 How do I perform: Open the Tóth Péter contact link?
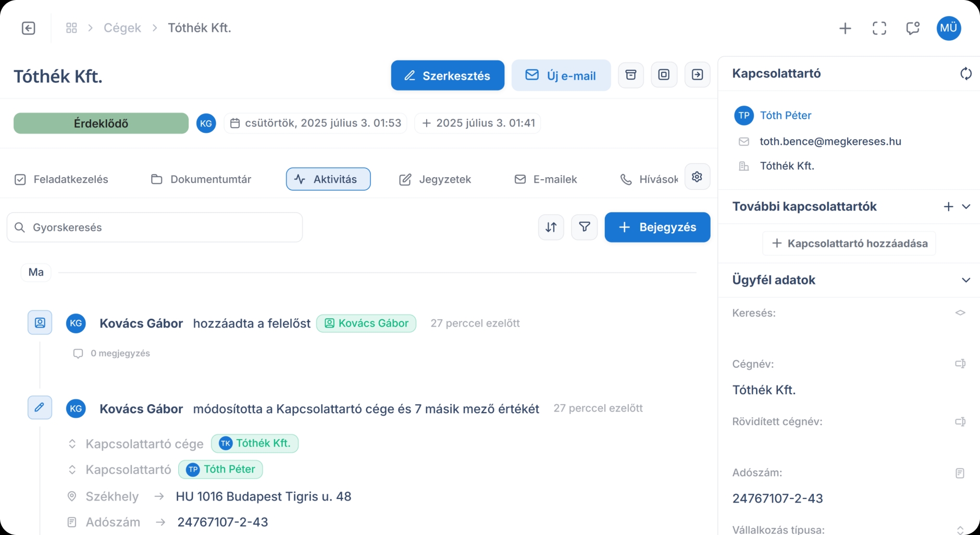pyautogui.click(x=786, y=115)
